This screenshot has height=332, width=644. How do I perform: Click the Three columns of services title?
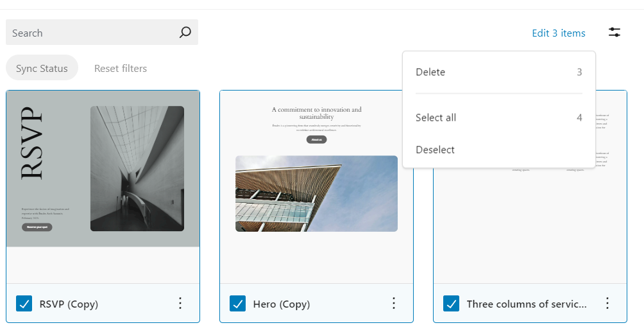[x=526, y=304]
